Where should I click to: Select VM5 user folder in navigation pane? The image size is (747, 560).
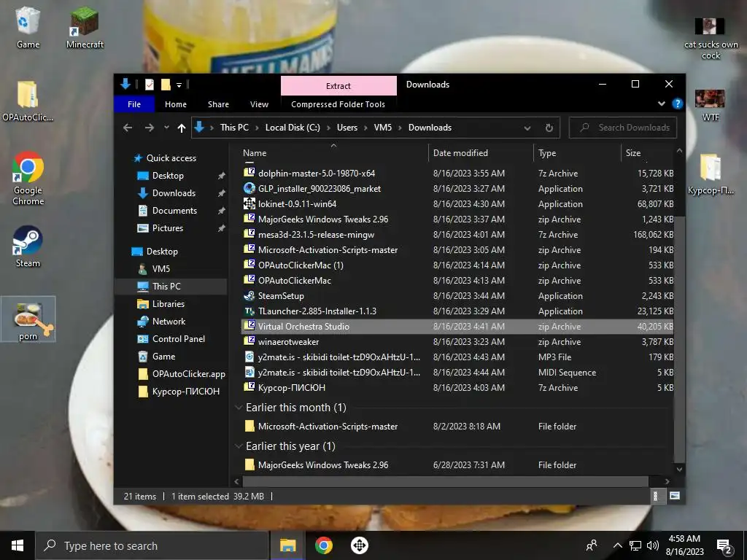[x=161, y=269]
